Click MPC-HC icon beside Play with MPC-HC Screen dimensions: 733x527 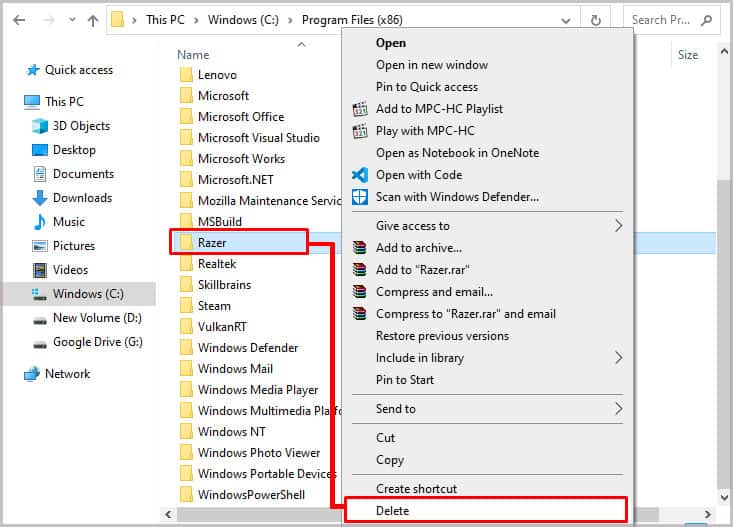359,131
